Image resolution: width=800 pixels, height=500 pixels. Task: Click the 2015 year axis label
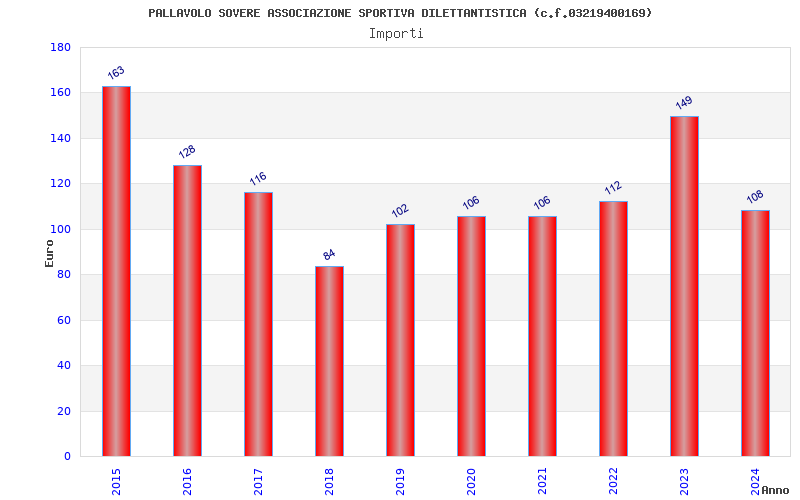coord(116,482)
